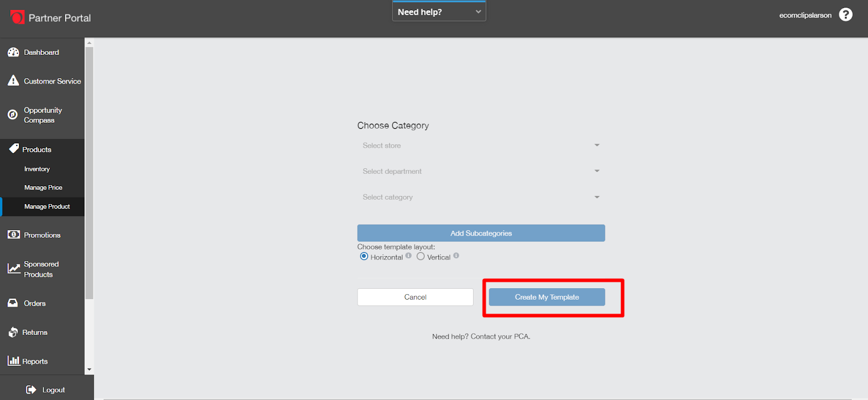Click the Logout link
Viewport: 868px width, 400px height.
[54, 390]
